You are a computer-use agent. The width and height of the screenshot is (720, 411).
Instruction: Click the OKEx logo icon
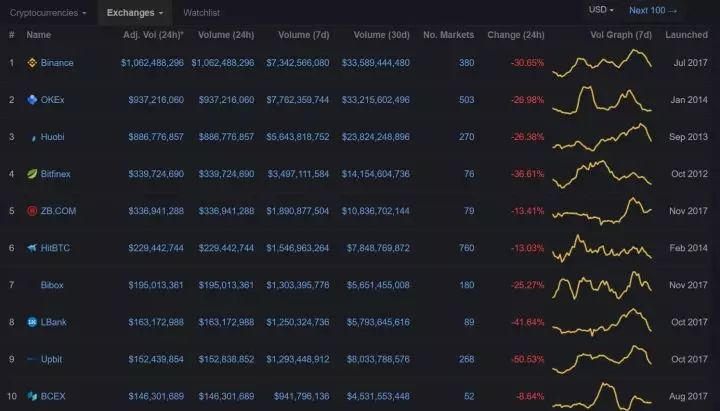coord(32,100)
